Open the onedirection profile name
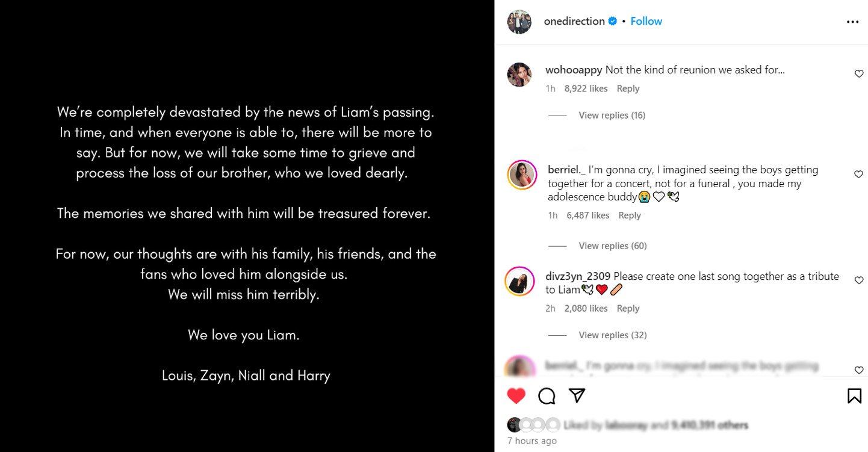The height and width of the screenshot is (452, 868). coord(574,21)
